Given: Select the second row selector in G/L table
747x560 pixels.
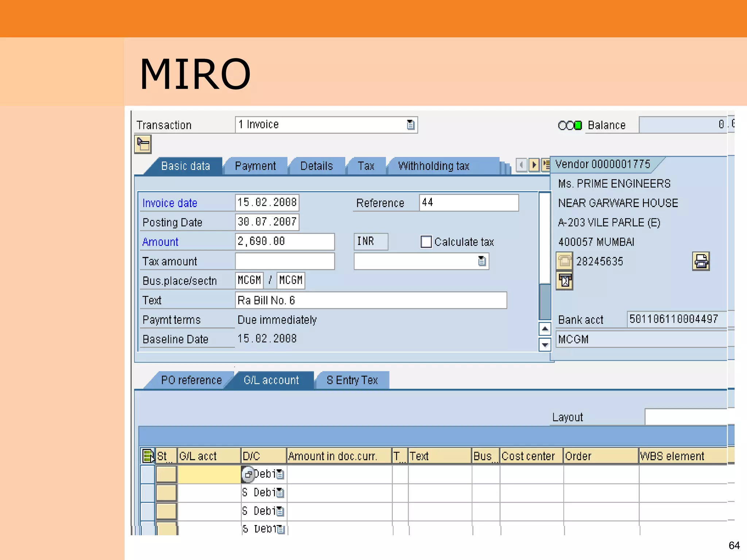Looking at the screenshot, I should coord(148,493).
